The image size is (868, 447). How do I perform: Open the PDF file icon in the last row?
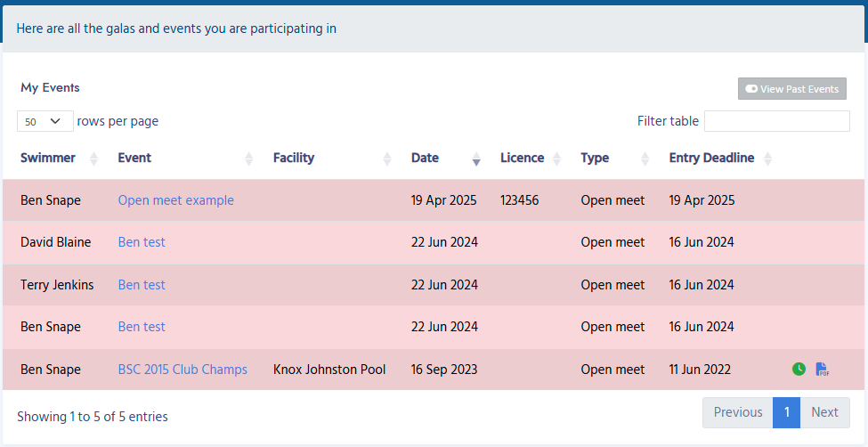point(822,369)
